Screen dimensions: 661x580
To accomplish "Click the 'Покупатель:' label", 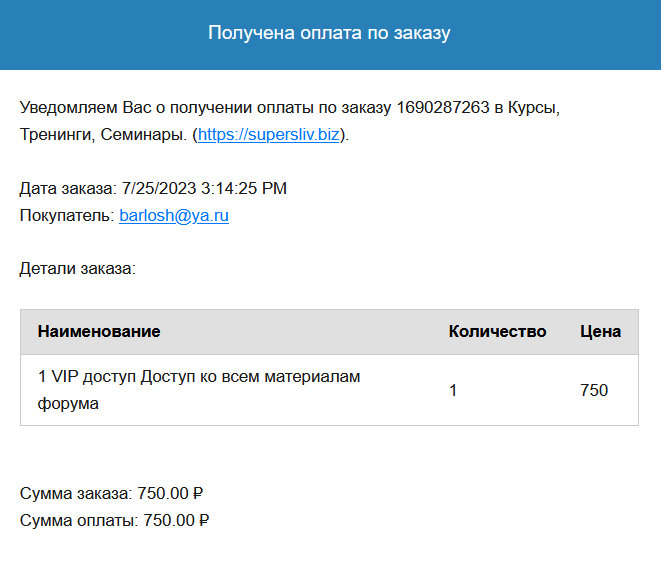I will coord(67,215).
